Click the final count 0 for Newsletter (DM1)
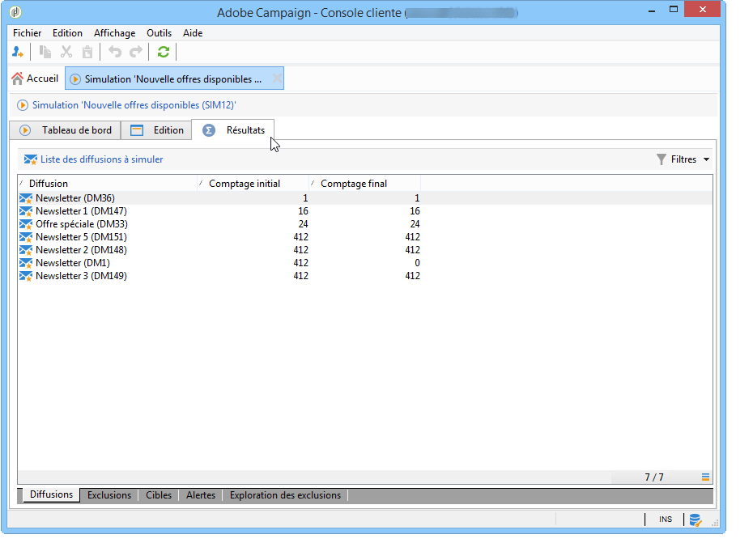 click(x=417, y=263)
